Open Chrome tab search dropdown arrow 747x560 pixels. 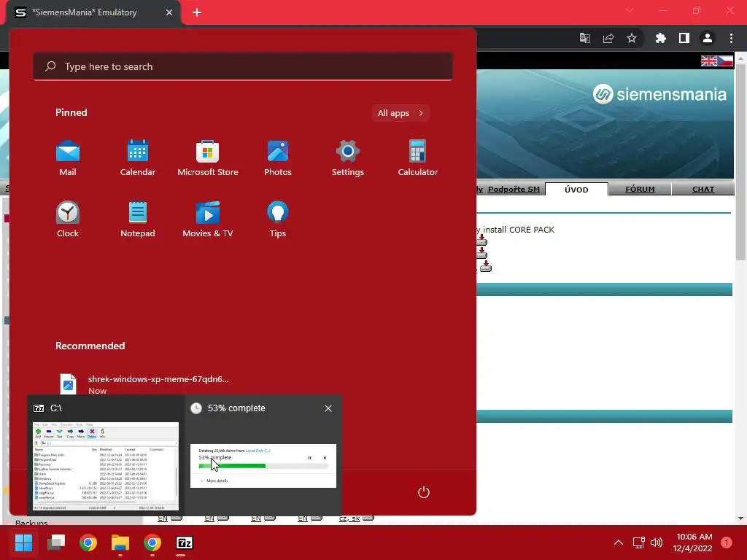point(630,10)
